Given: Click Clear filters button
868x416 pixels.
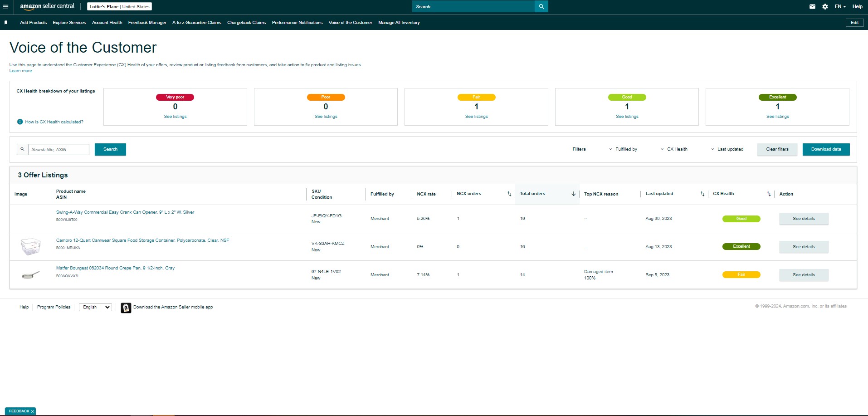Looking at the screenshot, I should [x=777, y=149].
